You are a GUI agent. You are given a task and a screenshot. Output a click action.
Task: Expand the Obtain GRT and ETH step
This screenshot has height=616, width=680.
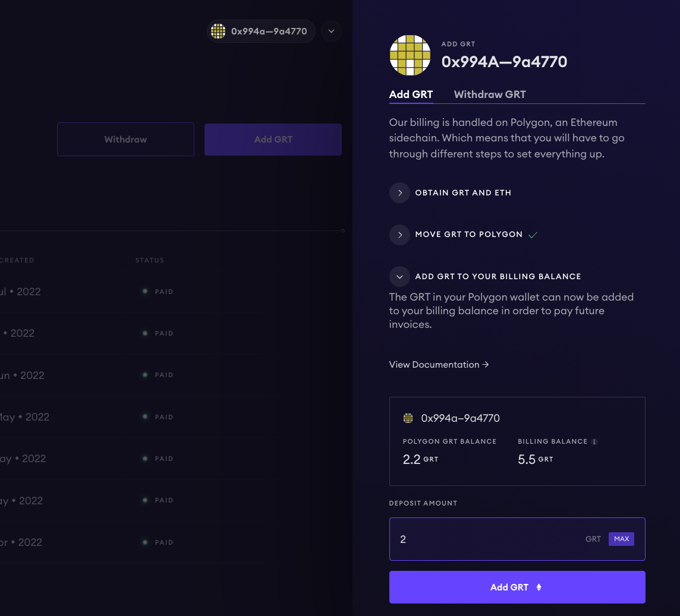[399, 192]
